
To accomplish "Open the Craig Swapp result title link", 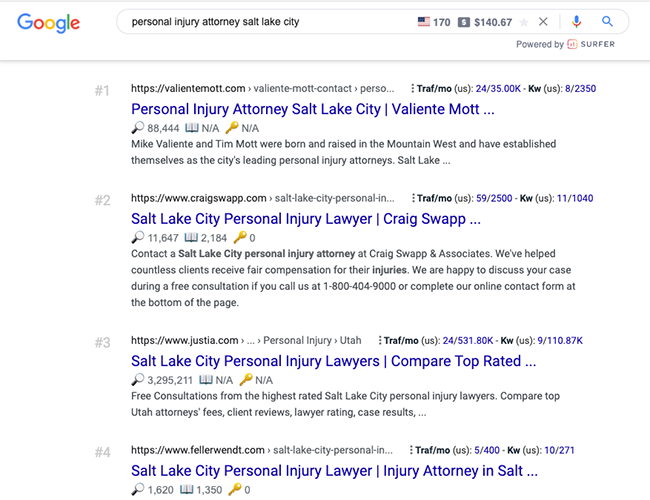I will [x=306, y=219].
